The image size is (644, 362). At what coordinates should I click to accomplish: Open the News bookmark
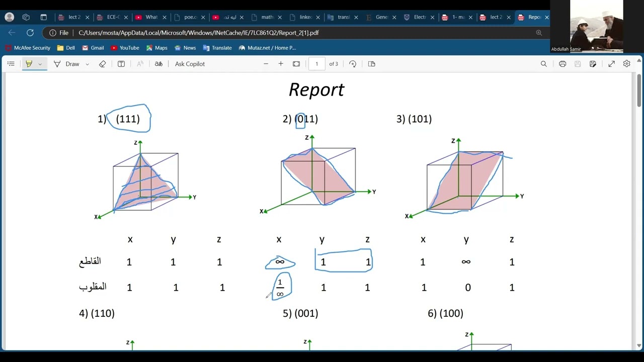click(x=185, y=48)
